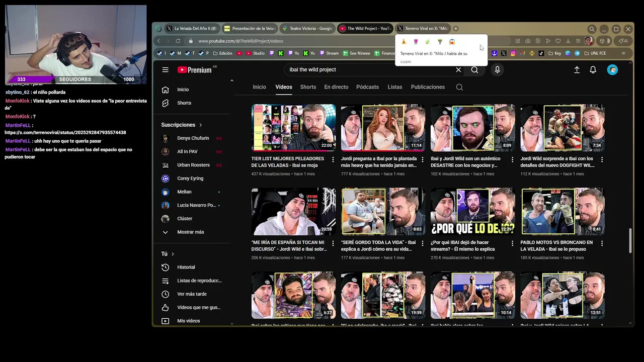Click the YouTube search input field
The height and width of the screenshot is (362, 644).
(370, 70)
